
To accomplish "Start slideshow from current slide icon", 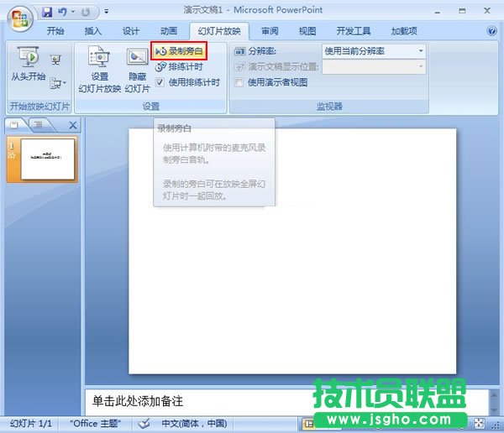I will pyautogui.click(x=55, y=60).
